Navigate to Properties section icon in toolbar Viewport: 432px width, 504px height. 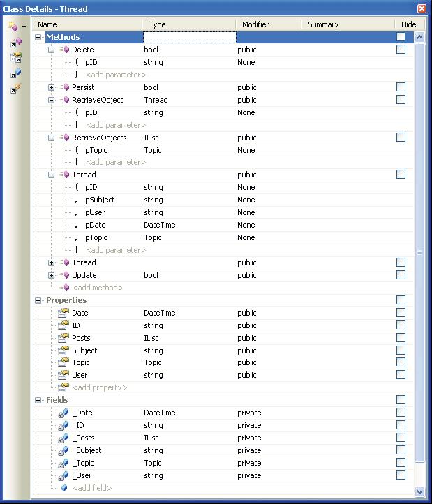click(x=15, y=58)
